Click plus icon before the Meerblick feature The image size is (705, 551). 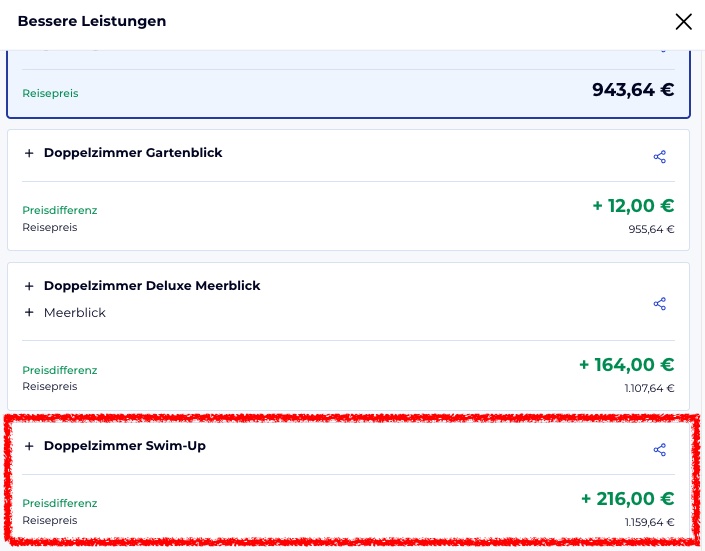29,313
